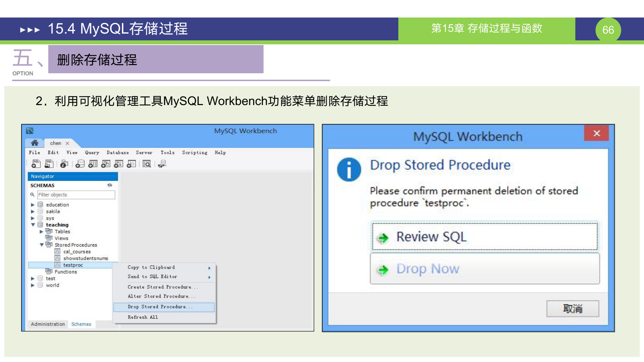Open the File menu
The width and height of the screenshot is (644, 362).
[35, 153]
